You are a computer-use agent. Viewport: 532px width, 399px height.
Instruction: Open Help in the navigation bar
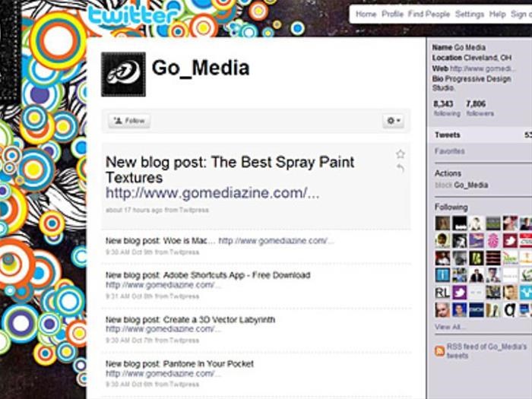click(497, 14)
